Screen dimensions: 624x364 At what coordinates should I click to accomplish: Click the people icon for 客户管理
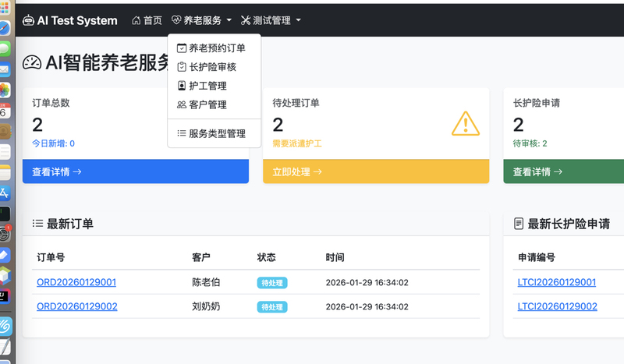point(182,104)
